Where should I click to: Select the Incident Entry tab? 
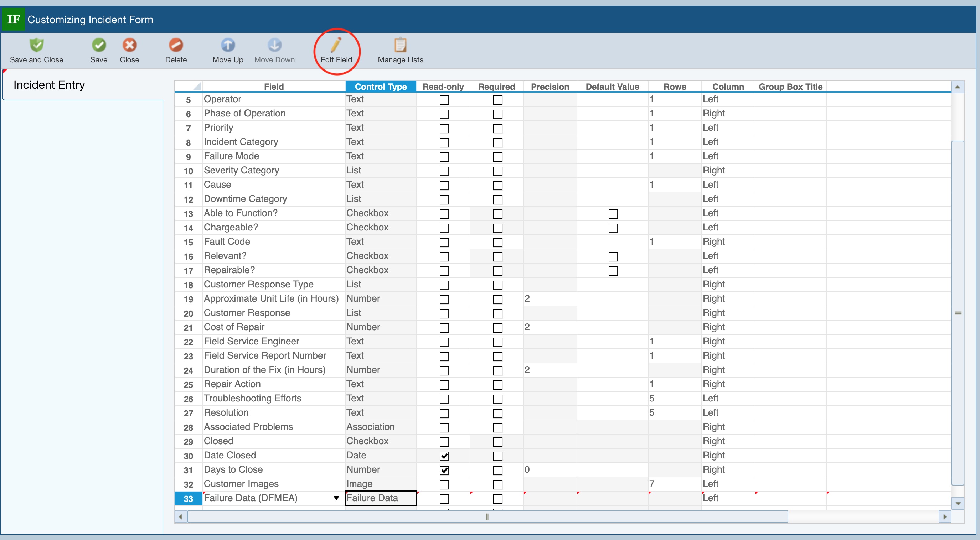pyautogui.click(x=50, y=85)
